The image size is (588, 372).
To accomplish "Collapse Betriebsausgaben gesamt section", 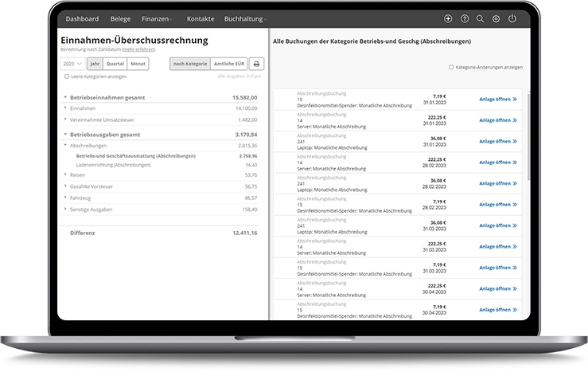I will pos(65,134).
